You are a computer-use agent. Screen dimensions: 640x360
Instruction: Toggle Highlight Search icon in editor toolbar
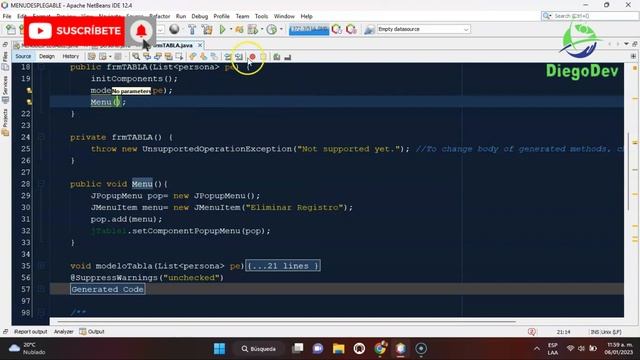[x=169, y=57]
